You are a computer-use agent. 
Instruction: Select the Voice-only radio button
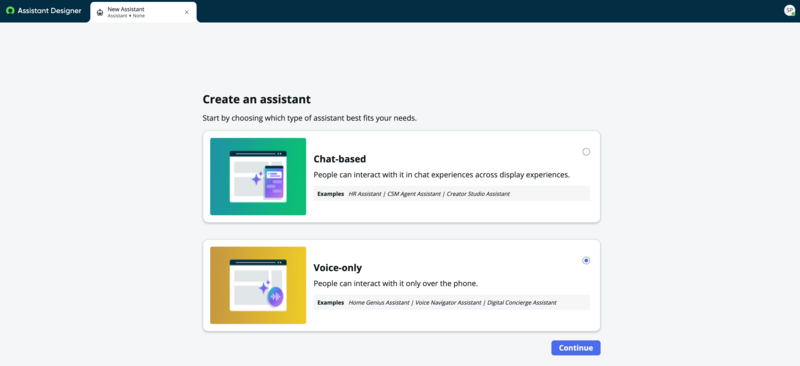(586, 260)
